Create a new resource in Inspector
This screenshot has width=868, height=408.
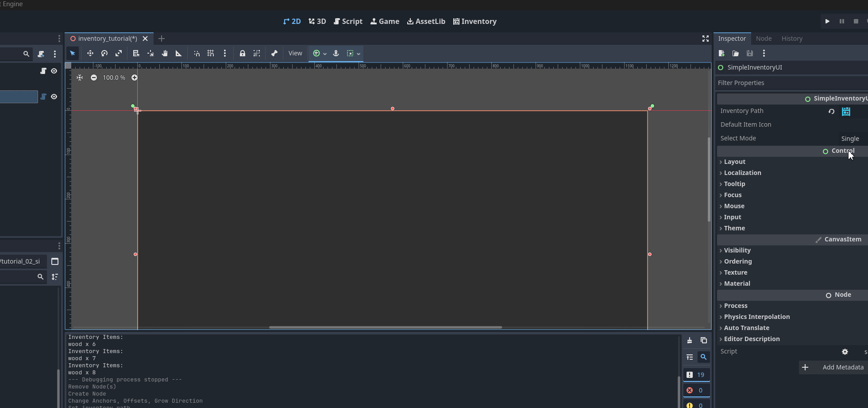click(721, 53)
